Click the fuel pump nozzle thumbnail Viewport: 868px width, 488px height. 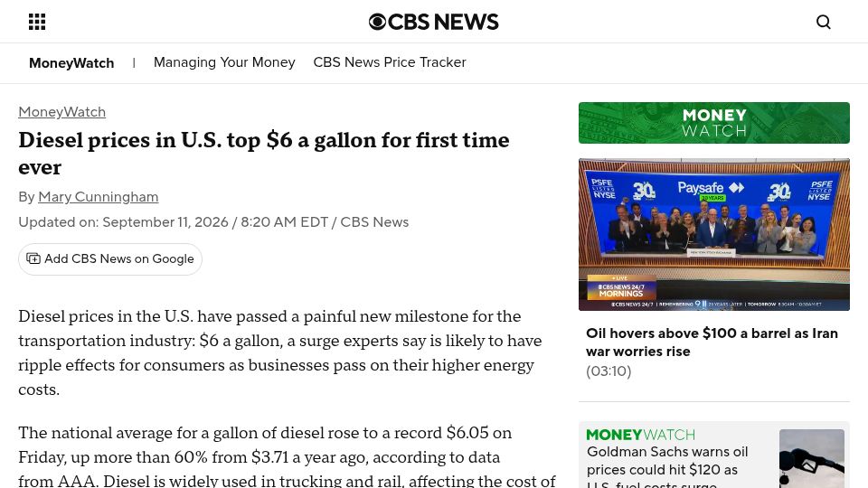812,459
